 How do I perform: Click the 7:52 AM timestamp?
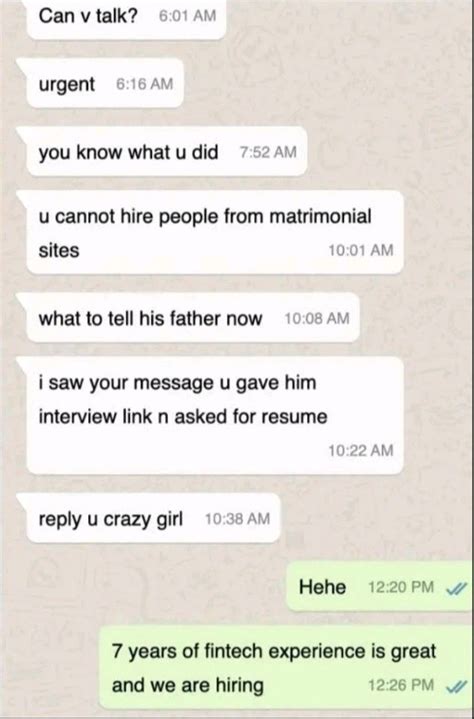(x=268, y=152)
